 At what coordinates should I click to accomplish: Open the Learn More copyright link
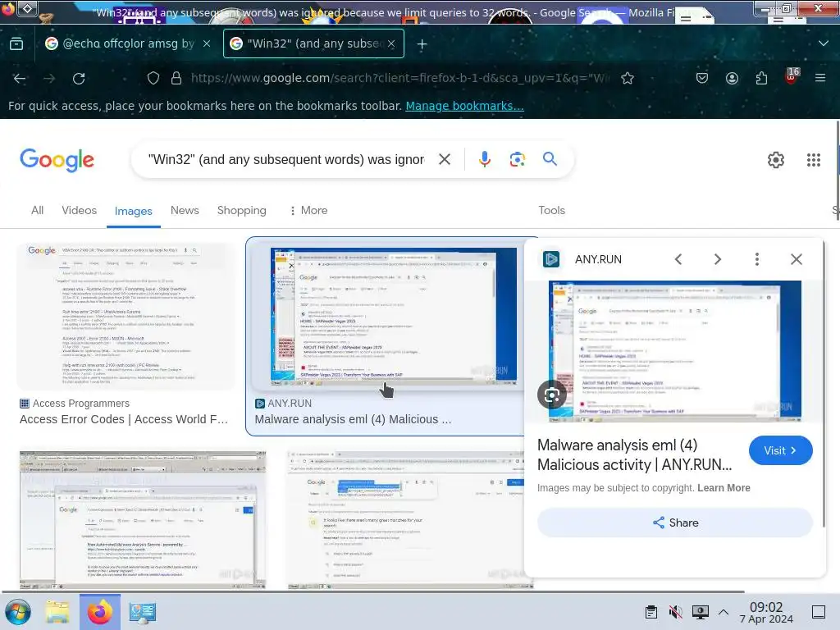[724, 488]
